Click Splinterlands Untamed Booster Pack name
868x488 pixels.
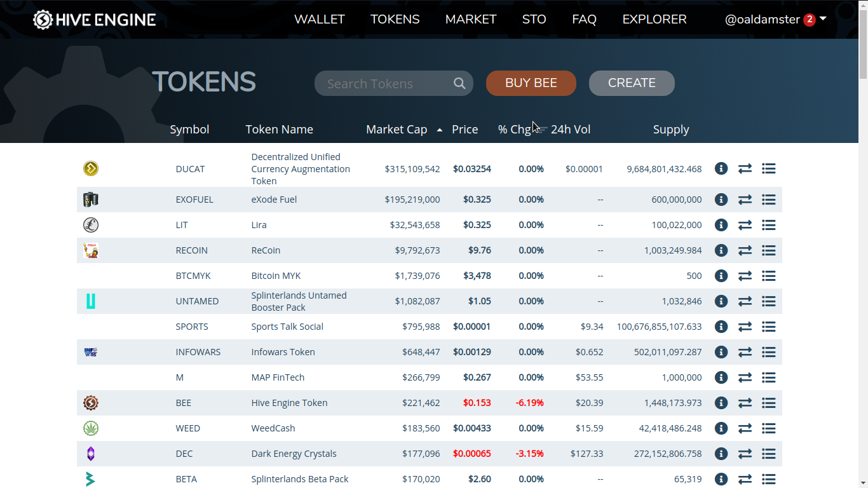(299, 301)
